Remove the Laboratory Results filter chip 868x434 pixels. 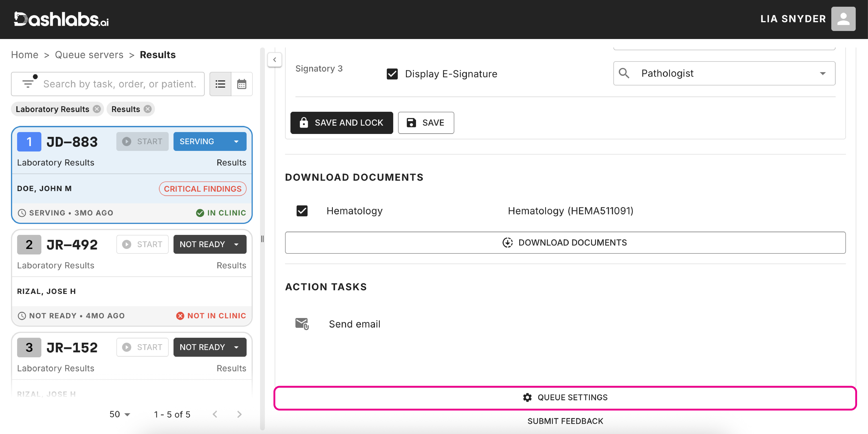pos(97,109)
